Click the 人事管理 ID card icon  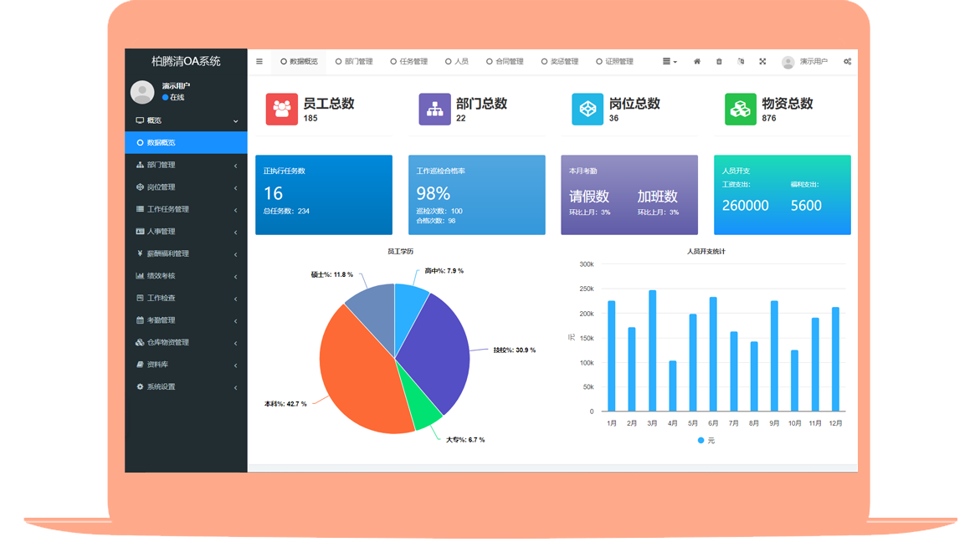click(140, 231)
